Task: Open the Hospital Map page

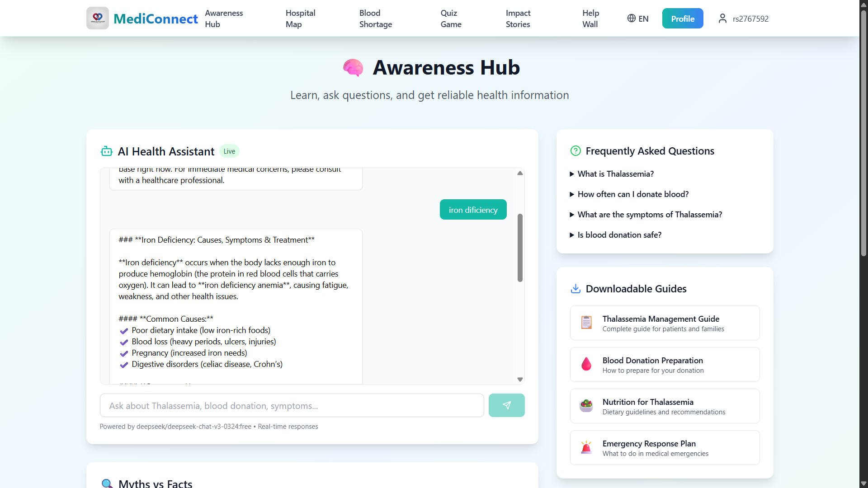Action: [x=300, y=19]
